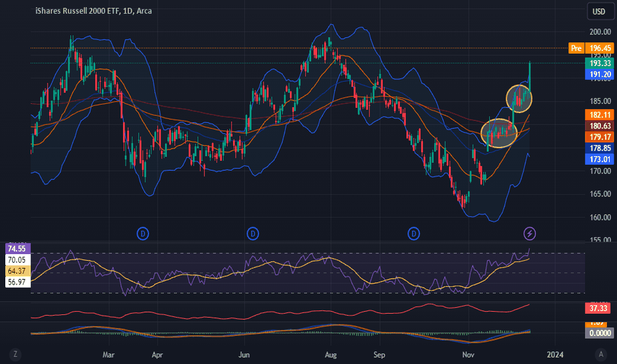Click the Jun time axis label
The height and width of the screenshot is (364, 617).
[x=244, y=355]
